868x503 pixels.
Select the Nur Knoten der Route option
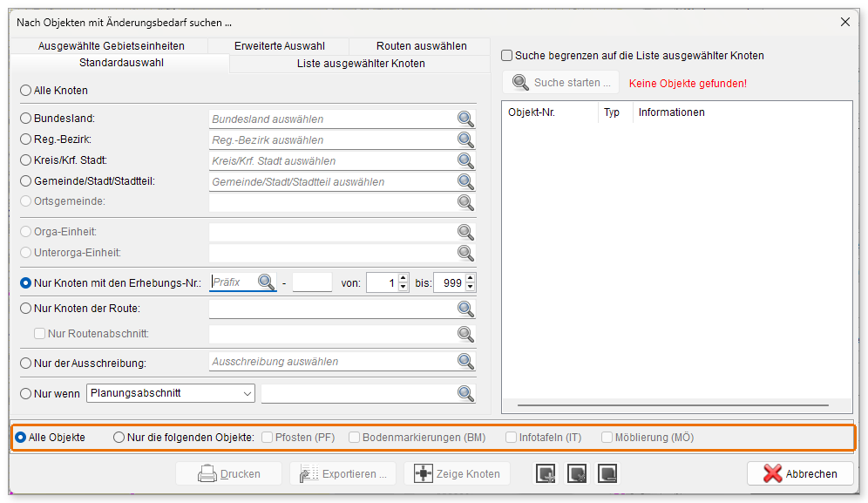click(x=25, y=308)
